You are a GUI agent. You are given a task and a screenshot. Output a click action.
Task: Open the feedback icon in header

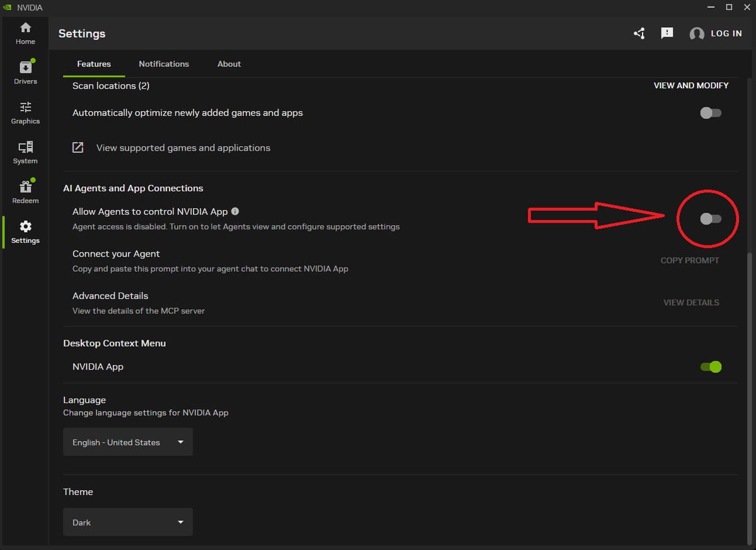667,33
